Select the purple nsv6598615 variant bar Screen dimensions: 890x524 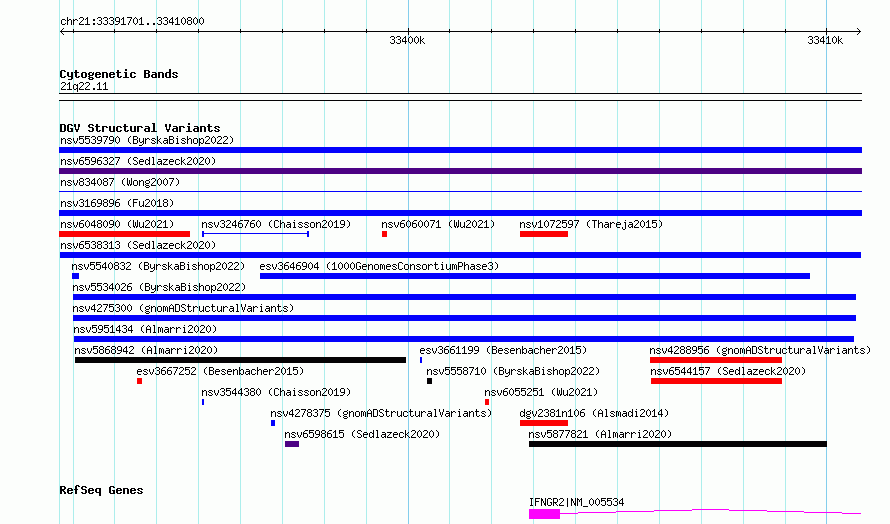coord(292,444)
